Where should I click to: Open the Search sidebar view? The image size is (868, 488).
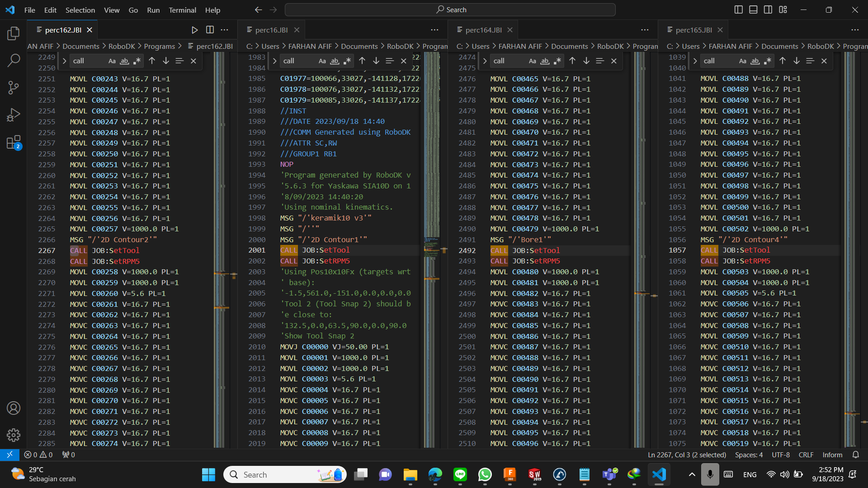coord(14,61)
